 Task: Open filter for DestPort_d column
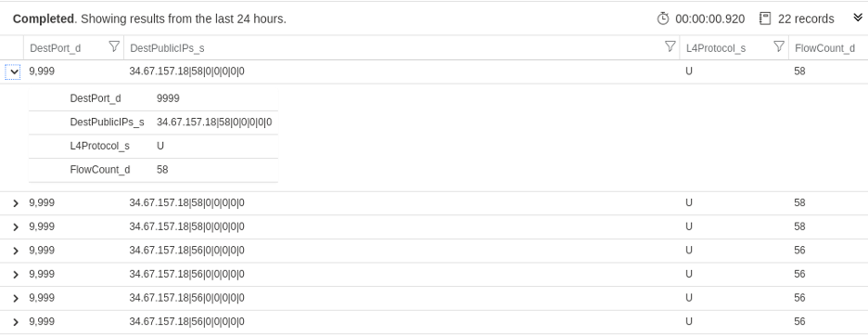click(114, 46)
